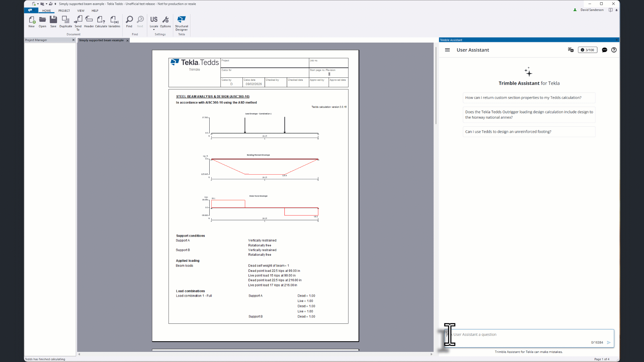Click the horizontal scrollbar right arrow

pyautogui.click(x=431, y=354)
